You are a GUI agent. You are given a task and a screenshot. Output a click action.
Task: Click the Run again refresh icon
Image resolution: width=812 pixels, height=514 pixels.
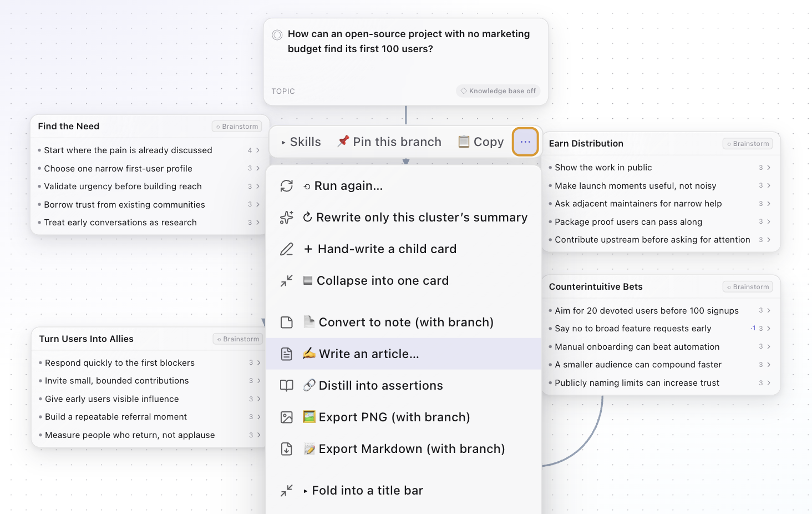pos(286,186)
